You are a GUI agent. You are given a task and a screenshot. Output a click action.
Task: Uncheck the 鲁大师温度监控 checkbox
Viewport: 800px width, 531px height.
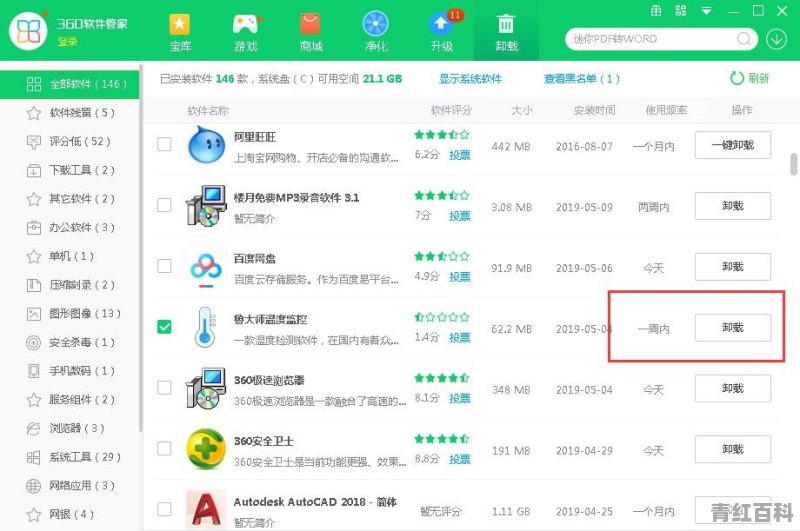[164, 326]
